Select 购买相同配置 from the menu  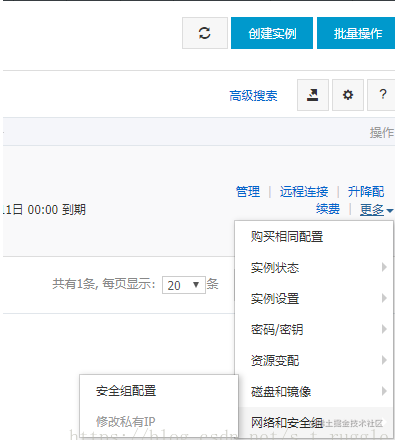pos(314,237)
